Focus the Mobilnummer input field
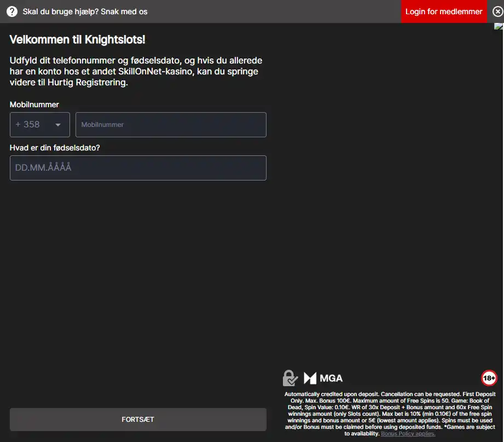This screenshot has height=442, width=504. click(x=171, y=125)
